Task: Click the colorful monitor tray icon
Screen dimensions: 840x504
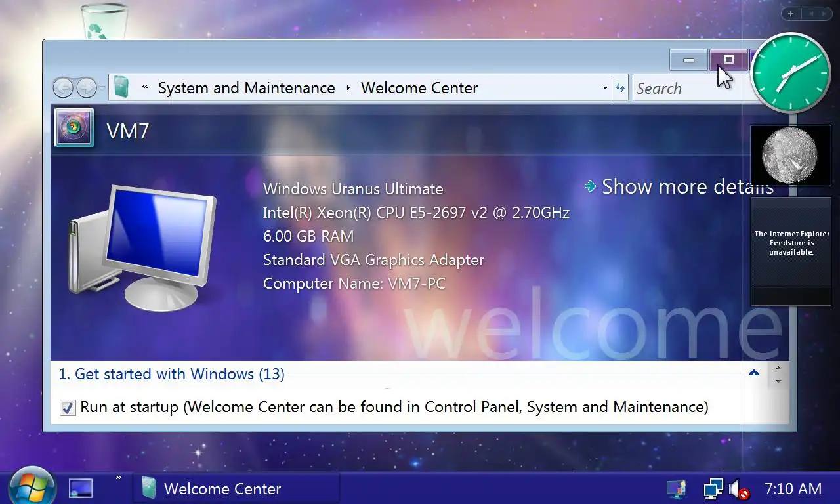Action: point(676,489)
